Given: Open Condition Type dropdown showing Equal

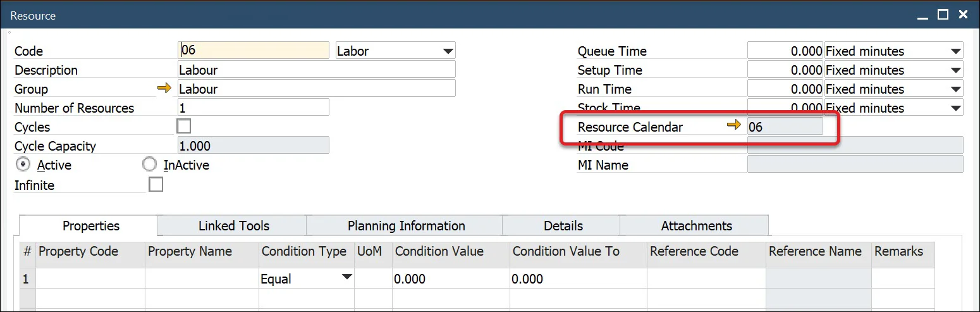Looking at the screenshot, I should click(346, 278).
